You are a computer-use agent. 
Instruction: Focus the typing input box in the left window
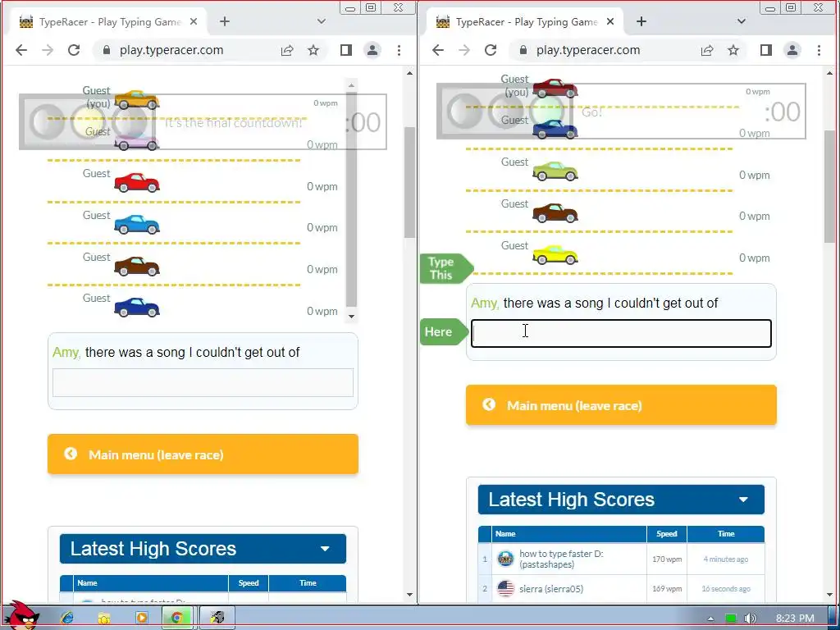coord(203,382)
